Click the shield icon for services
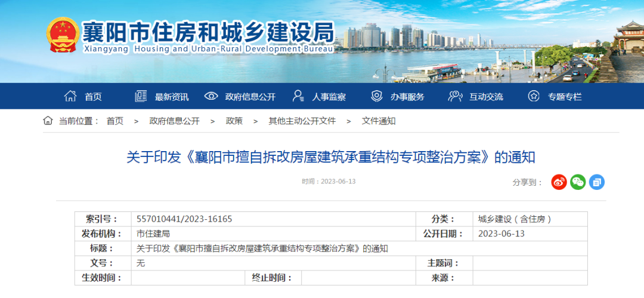 coord(377,96)
